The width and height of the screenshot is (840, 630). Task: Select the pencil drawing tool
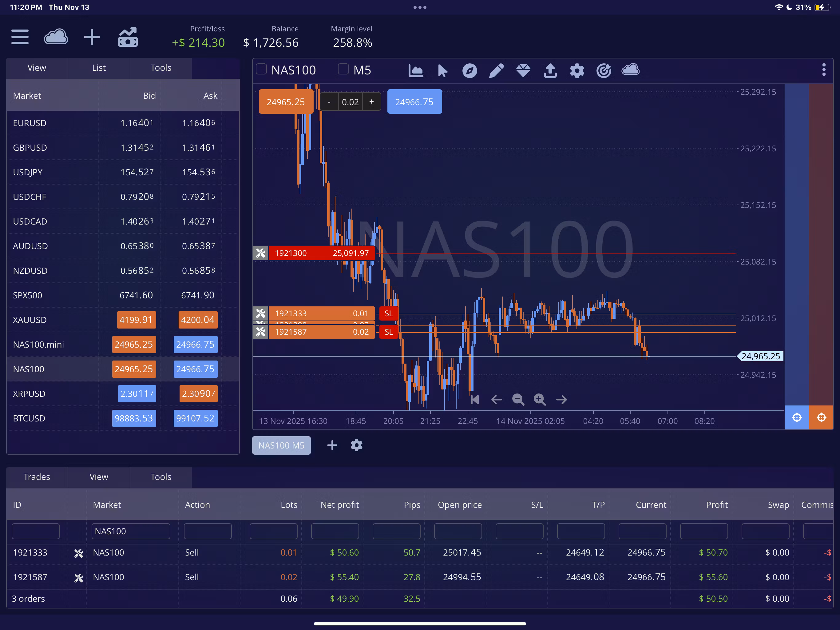point(496,71)
